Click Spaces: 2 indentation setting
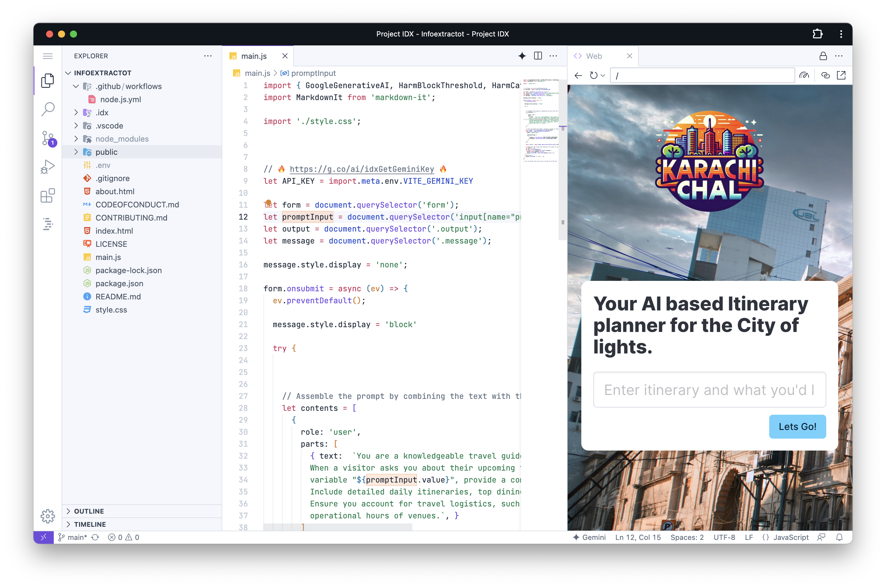This screenshot has width=886, height=588. click(x=687, y=537)
